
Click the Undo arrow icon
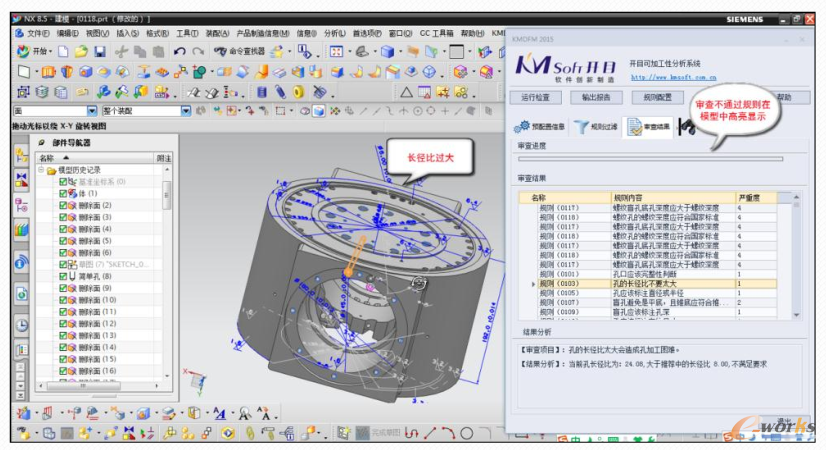coord(179,51)
